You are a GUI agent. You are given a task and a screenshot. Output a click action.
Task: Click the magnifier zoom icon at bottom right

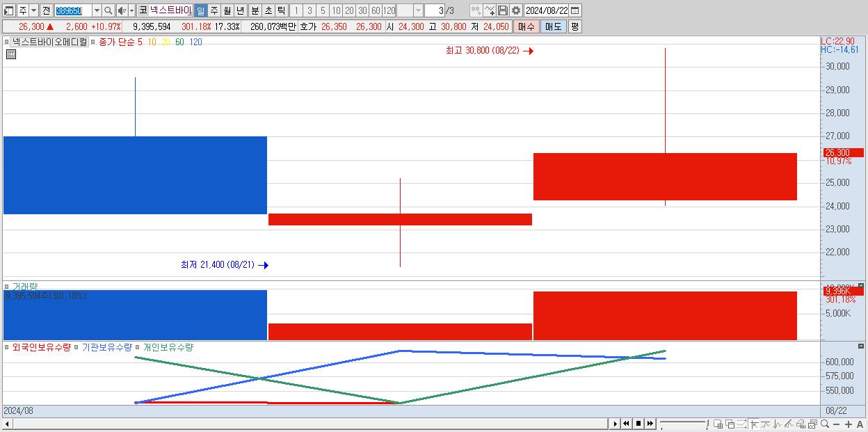click(825, 424)
